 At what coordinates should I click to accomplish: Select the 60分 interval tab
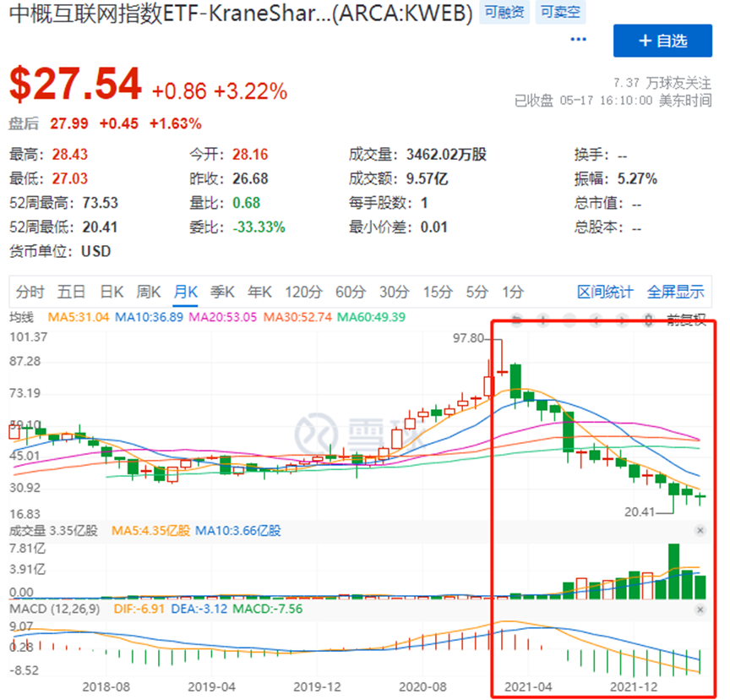pyautogui.click(x=351, y=292)
